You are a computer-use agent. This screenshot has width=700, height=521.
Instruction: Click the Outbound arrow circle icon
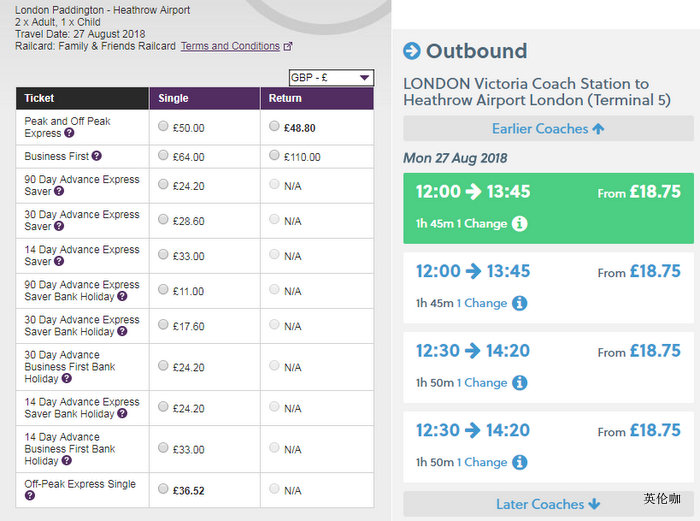pos(411,51)
